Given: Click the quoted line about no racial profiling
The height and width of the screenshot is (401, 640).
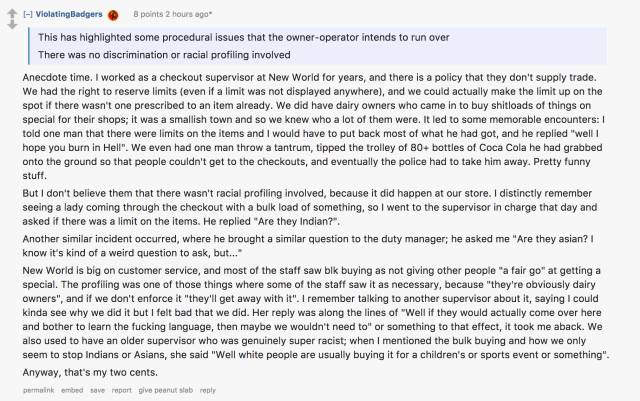Looking at the screenshot, I should (164, 55).
